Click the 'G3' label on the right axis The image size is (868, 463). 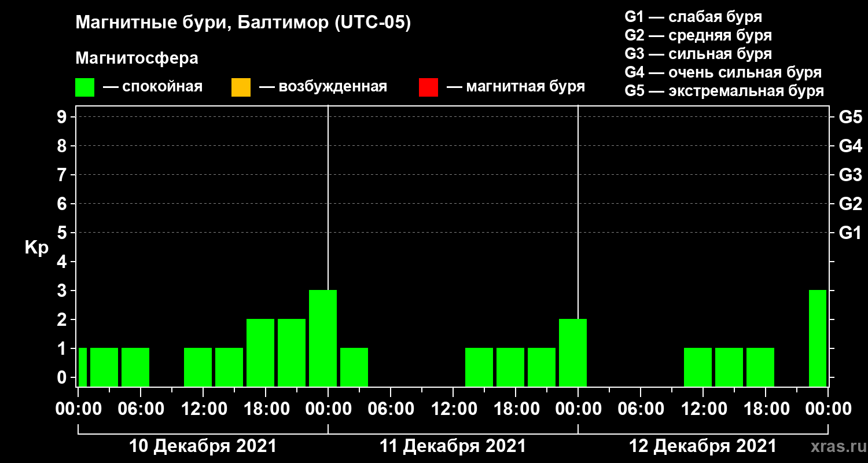pos(850,175)
